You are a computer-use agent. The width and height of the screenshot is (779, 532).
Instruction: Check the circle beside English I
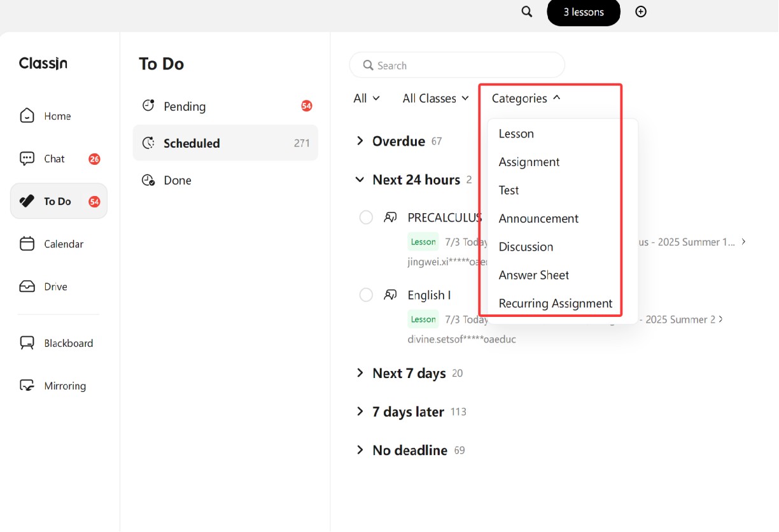pos(366,295)
